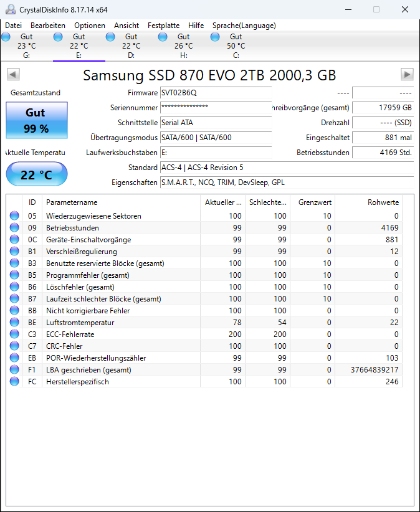This screenshot has width=420, height=512.
Task: Open the Festplatte menu
Action: pos(163,26)
